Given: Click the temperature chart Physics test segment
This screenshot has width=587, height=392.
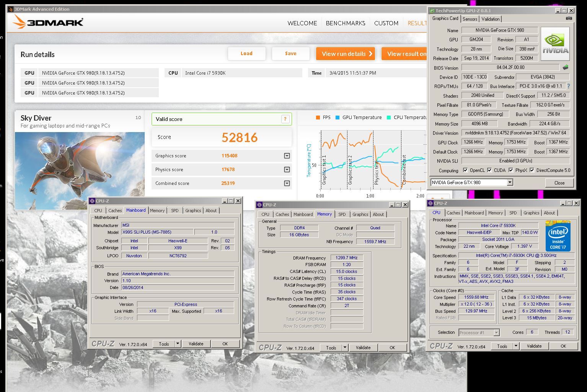Looking at the screenshot, I should point(387,160).
